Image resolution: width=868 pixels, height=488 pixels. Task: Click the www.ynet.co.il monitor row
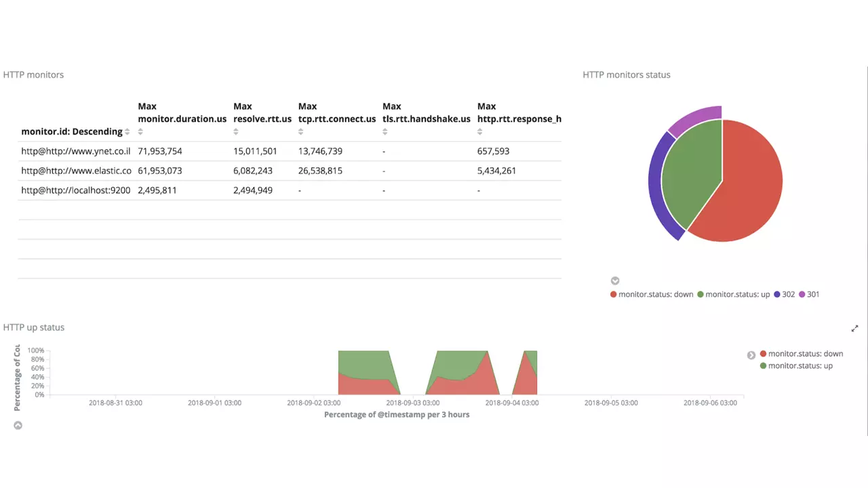75,151
